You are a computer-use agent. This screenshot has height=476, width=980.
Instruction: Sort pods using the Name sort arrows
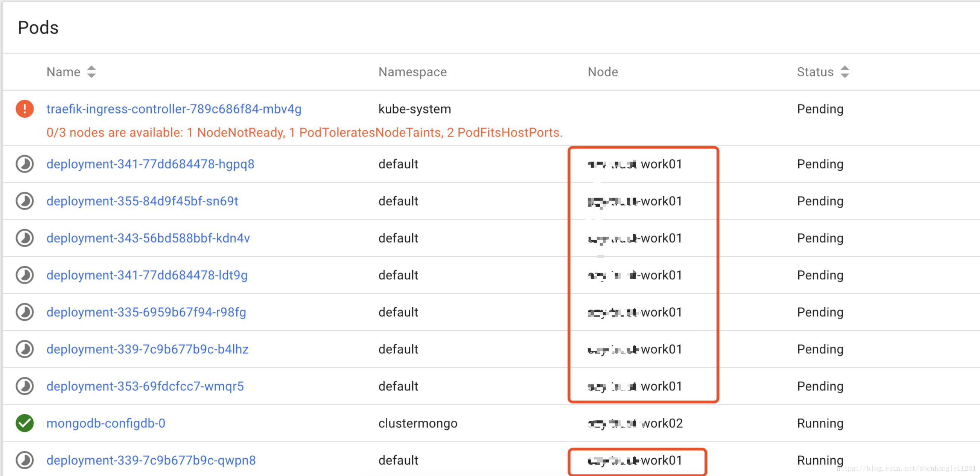pos(91,71)
